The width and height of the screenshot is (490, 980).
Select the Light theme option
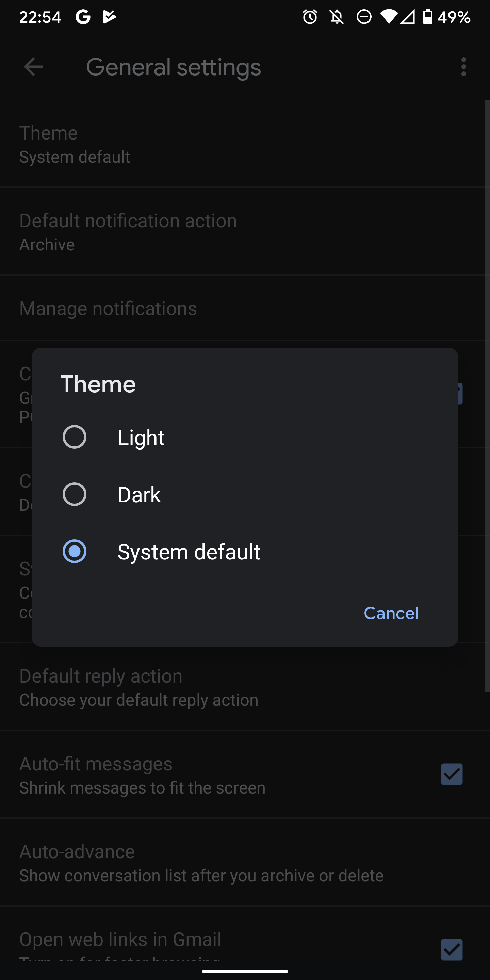pyautogui.click(x=141, y=438)
